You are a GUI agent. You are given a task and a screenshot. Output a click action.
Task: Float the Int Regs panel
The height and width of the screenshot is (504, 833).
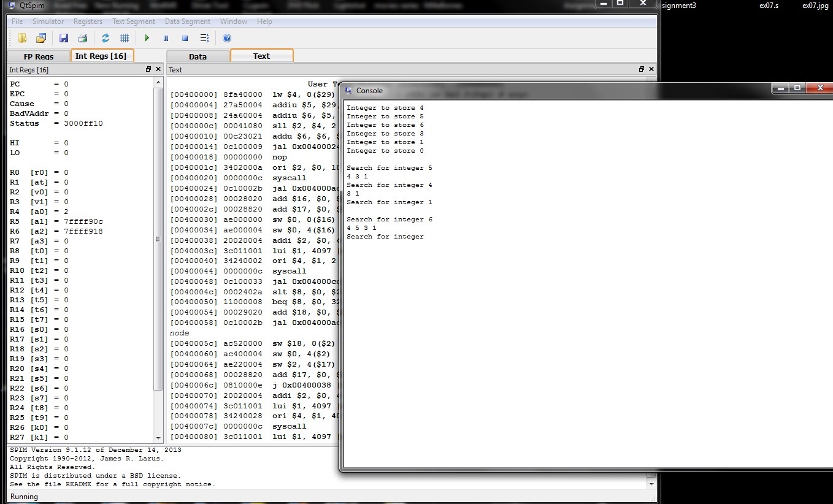[x=148, y=70]
